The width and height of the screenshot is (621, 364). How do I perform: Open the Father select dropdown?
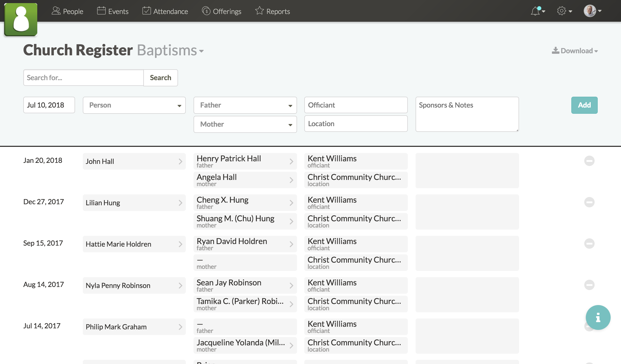[245, 105]
